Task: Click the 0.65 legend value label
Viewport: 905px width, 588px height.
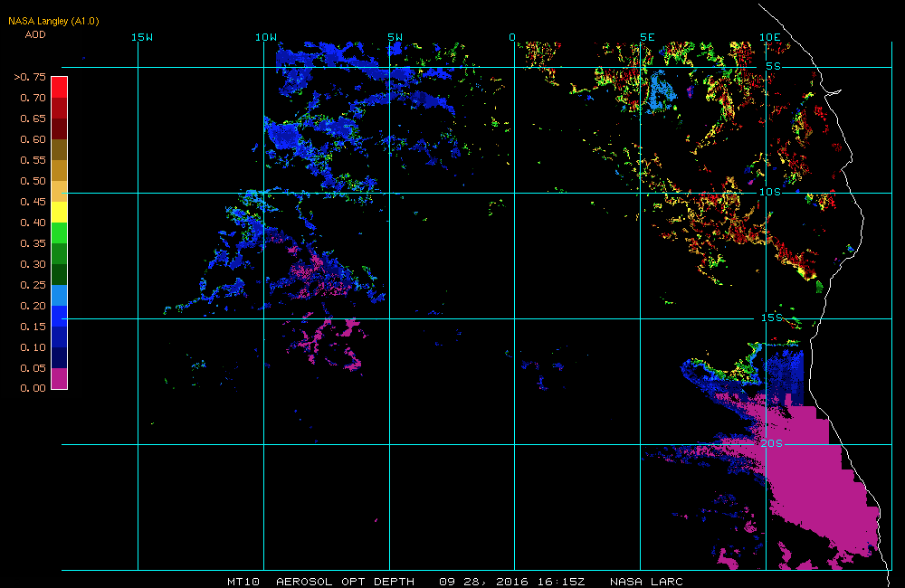Action: [33, 119]
